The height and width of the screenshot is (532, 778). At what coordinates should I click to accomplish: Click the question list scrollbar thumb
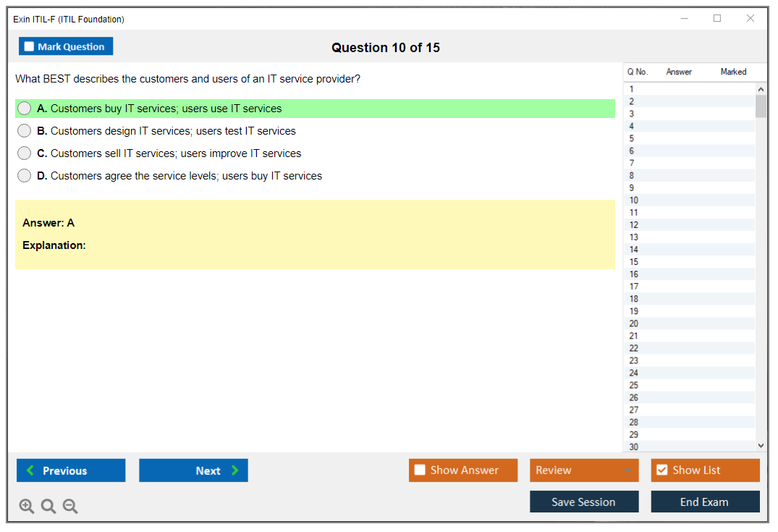click(x=761, y=106)
